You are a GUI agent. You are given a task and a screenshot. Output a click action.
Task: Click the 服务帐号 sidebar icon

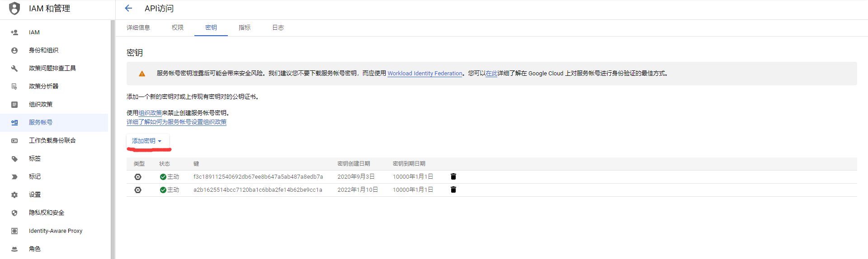pyautogui.click(x=14, y=123)
